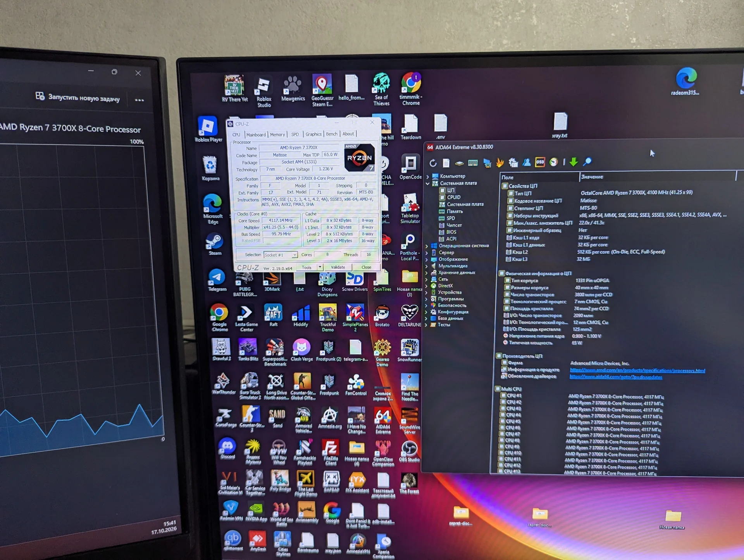Open the Telegram desktop icon
This screenshot has height=560, width=744.
point(217,280)
